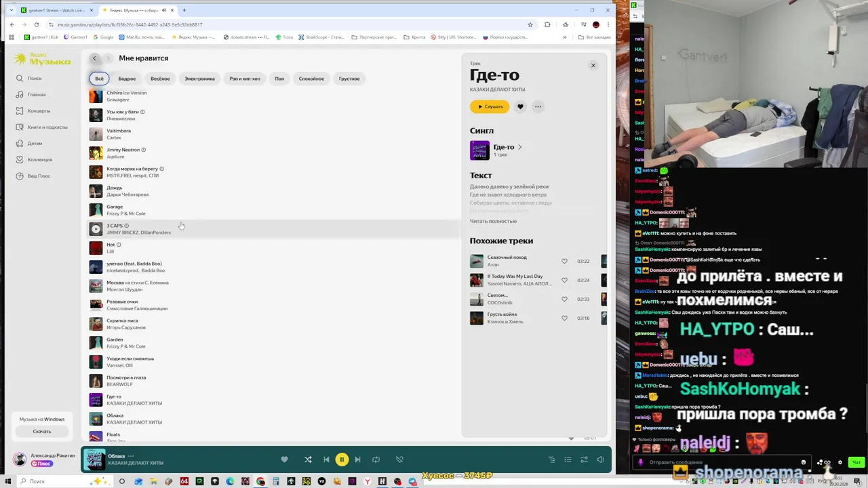The image size is (868, 488).
Task: Bookmark this page with star icon
Action: [x=530, y=24]
